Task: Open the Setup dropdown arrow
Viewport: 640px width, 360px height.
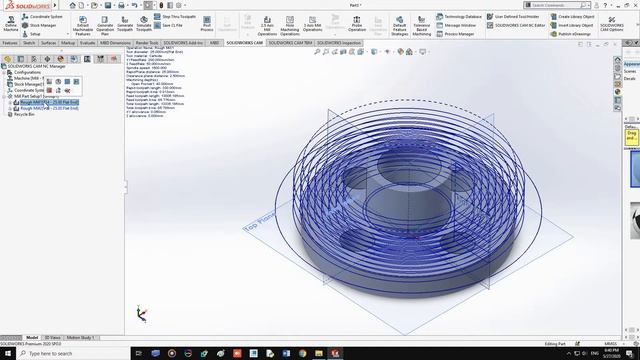Action: point(68,34)
